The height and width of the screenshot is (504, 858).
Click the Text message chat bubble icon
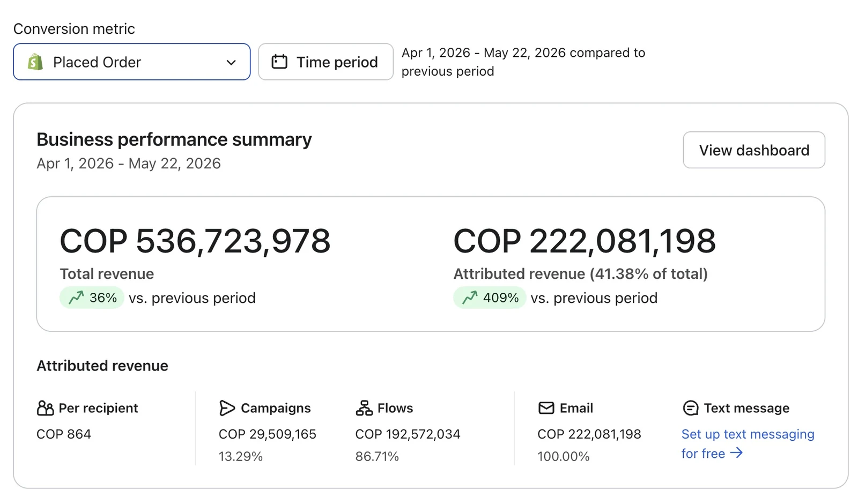click(x=691, y=409)
